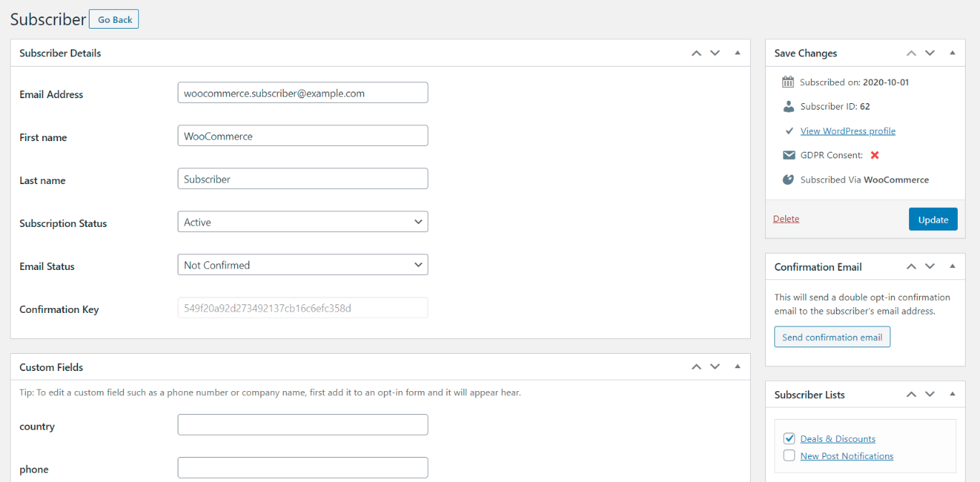Image resolution: width=980 pixels, height=482 pixels.
Task: Focus the country custom field input
Action: [x=302, y=425]
